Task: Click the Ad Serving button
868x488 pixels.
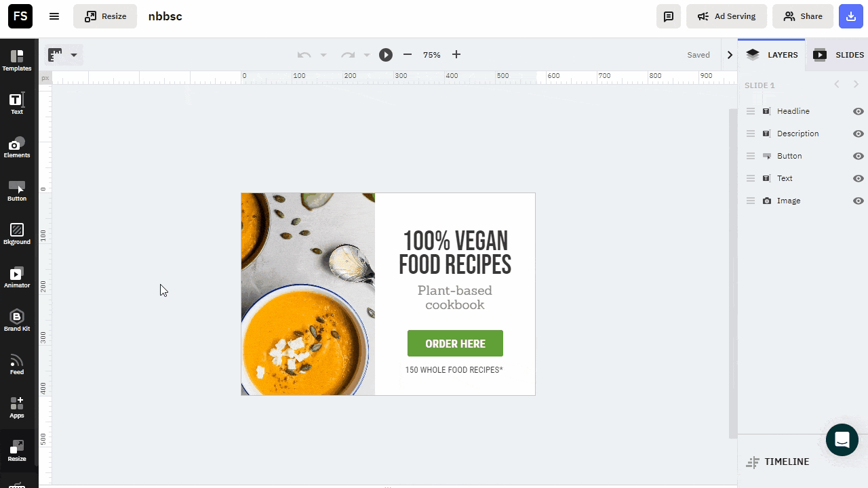Action: pyautogui.click(x=726, y=16)
